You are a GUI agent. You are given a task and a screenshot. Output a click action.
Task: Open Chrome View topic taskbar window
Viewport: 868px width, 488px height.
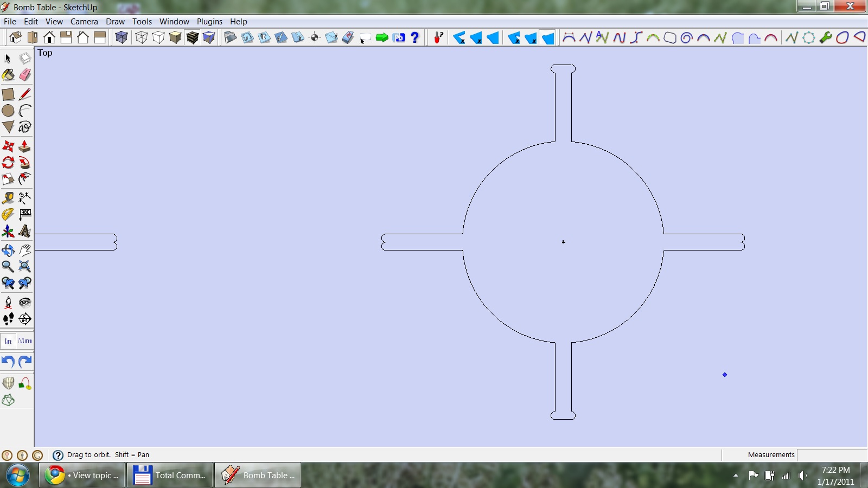[x=82, y=476]
